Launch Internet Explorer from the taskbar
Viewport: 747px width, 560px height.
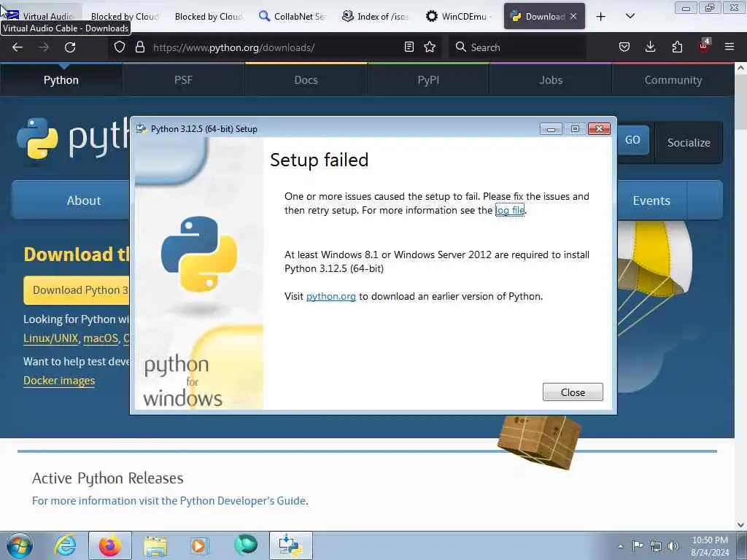coord(64,545)
